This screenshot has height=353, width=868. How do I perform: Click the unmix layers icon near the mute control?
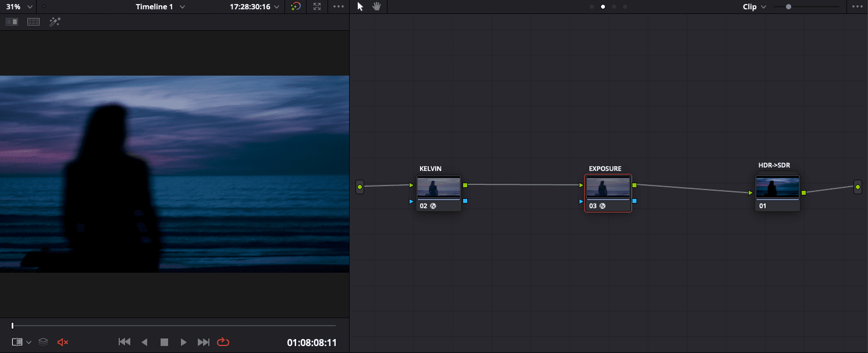[x=42, y=342]
